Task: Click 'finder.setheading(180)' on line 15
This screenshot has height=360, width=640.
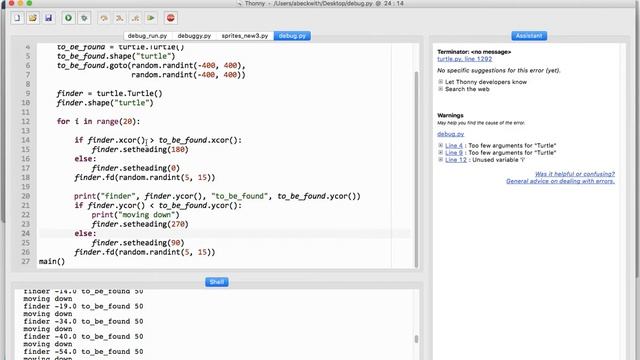Action: tap(140, 149)
